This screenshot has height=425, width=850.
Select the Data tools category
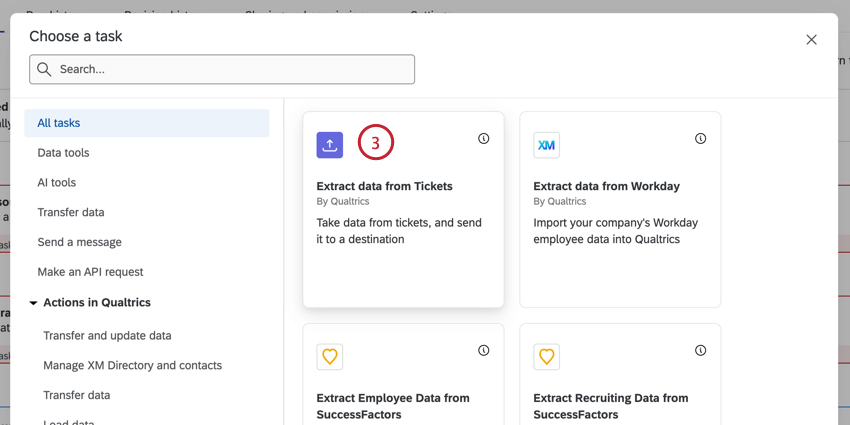[63, 153]
